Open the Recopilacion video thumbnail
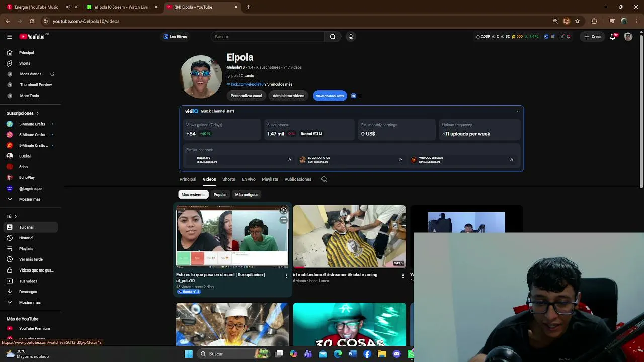The height and width of the screenshot is (362, 644). [232, 236]
